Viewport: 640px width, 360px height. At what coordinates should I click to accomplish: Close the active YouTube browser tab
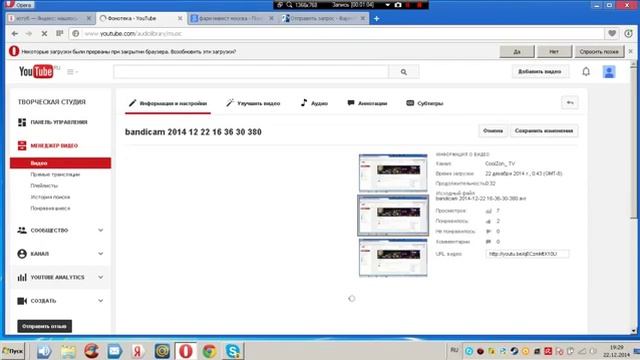click(180, 18)
